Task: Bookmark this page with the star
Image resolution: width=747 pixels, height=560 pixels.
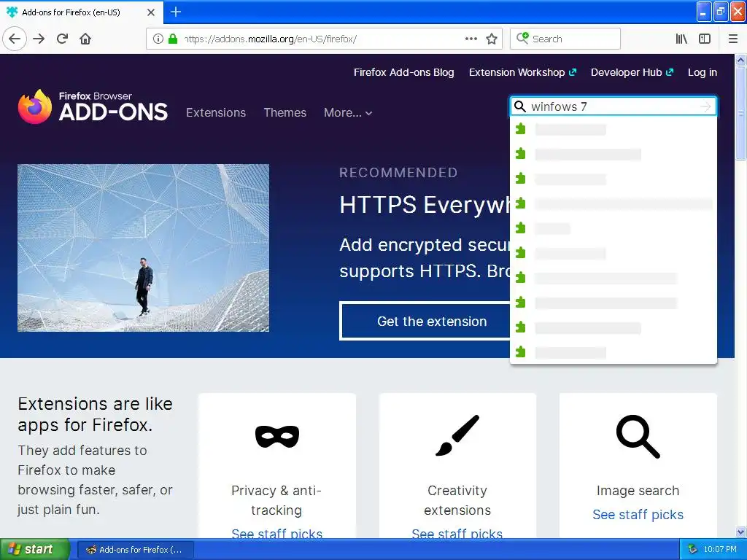Action: coord(492,39)
